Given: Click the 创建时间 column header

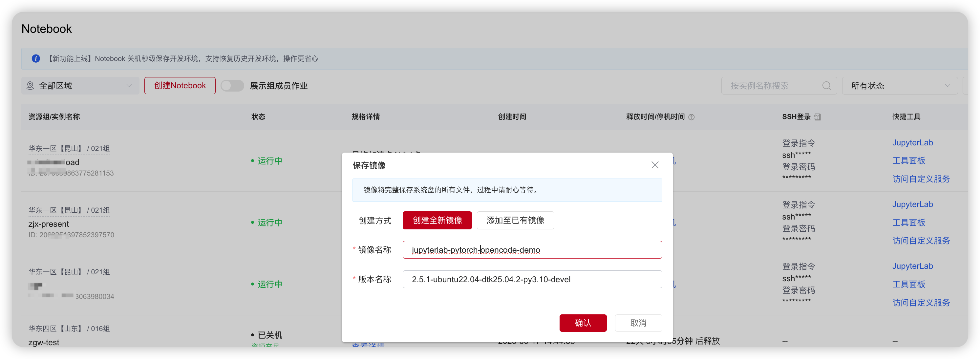Looking at the screenshot, I should 512,117.
